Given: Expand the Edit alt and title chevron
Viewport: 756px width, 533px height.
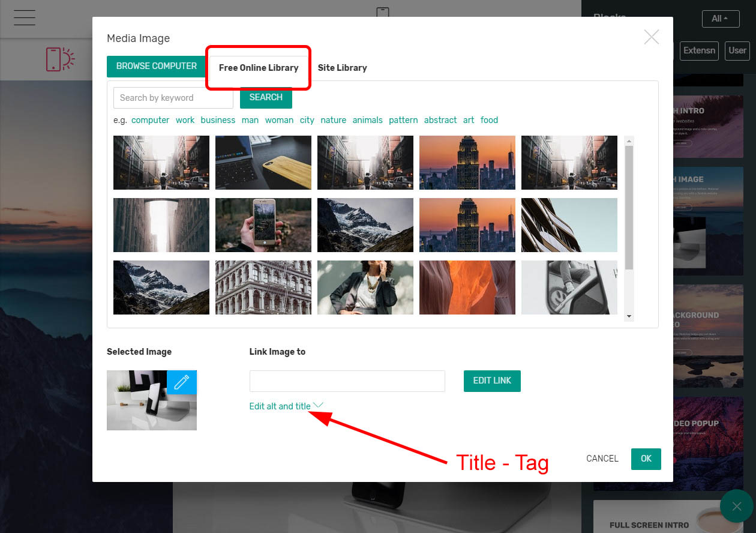Looking at the screenshot, I should click(319, 405).
